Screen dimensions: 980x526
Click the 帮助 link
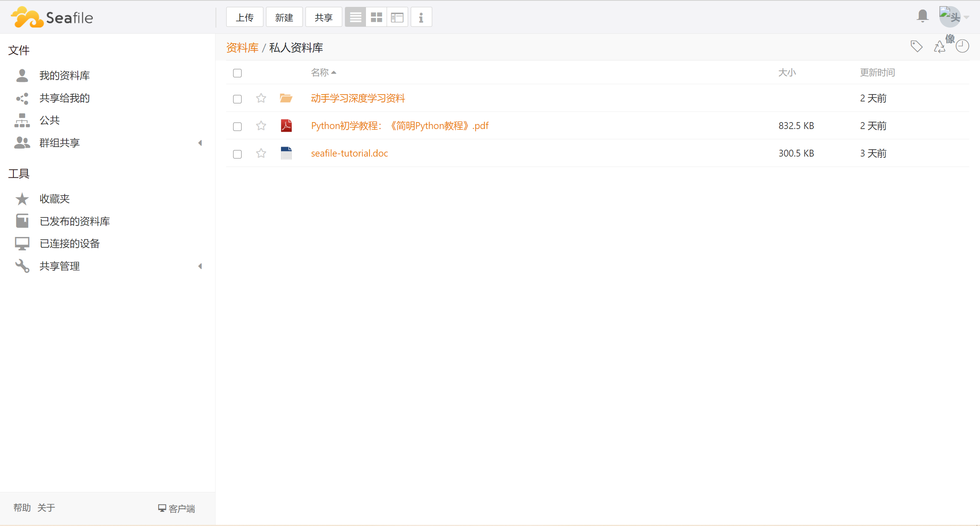point(22,508)
